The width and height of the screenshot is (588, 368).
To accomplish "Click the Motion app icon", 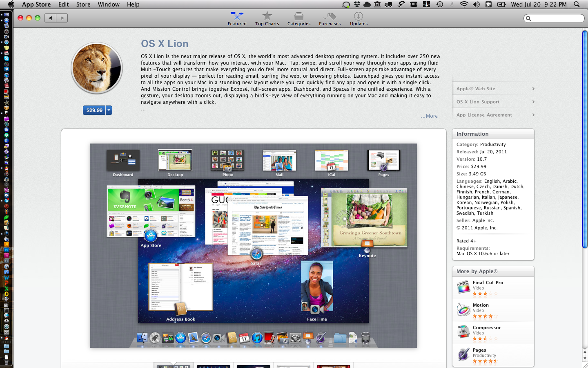I will [463, 310].
